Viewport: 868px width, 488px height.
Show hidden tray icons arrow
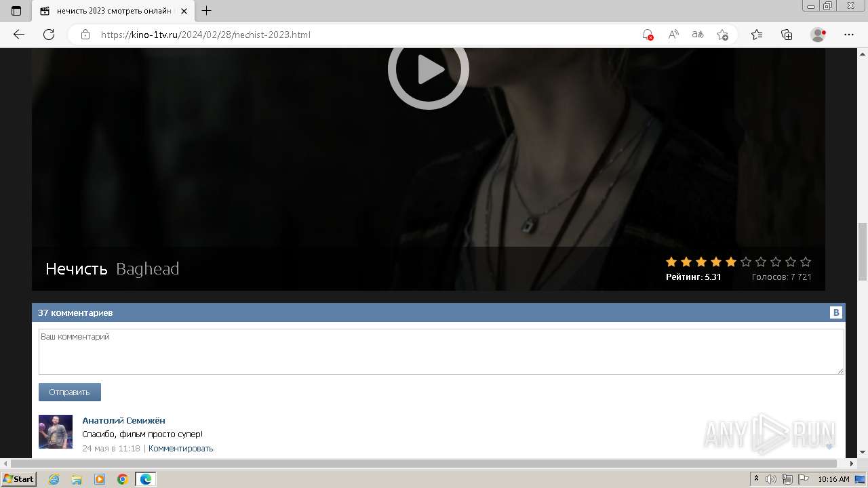tap(756, 479)
